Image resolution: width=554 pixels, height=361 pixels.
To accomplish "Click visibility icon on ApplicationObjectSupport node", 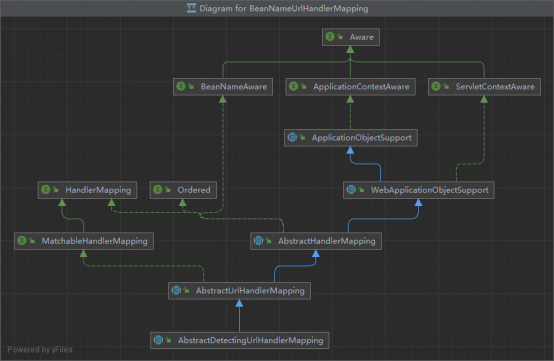I will (302, 137).
